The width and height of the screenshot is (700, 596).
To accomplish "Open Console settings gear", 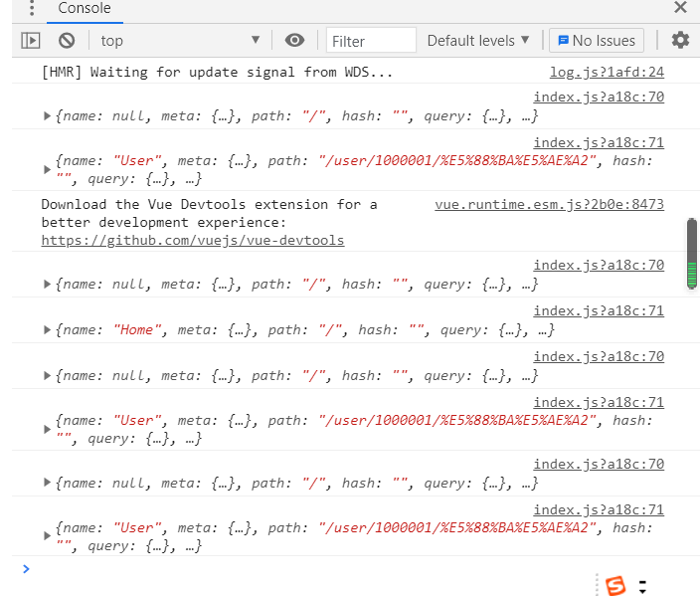I will point(680,40).
